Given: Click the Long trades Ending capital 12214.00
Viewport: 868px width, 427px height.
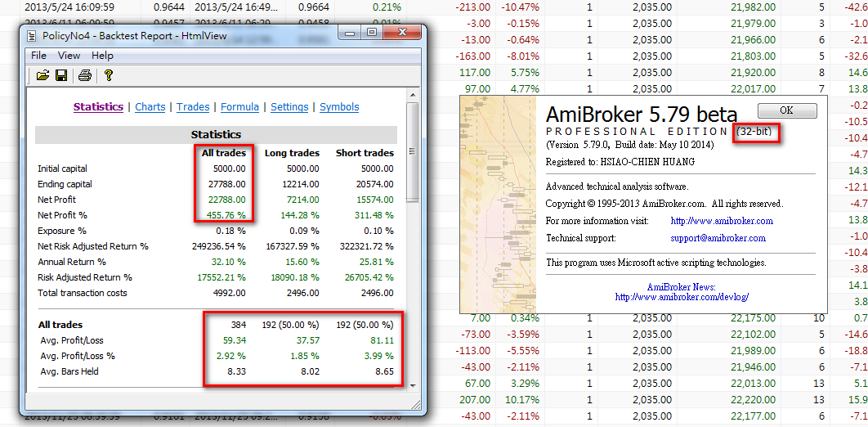Looking at the screenshot, I should [300, 184].
